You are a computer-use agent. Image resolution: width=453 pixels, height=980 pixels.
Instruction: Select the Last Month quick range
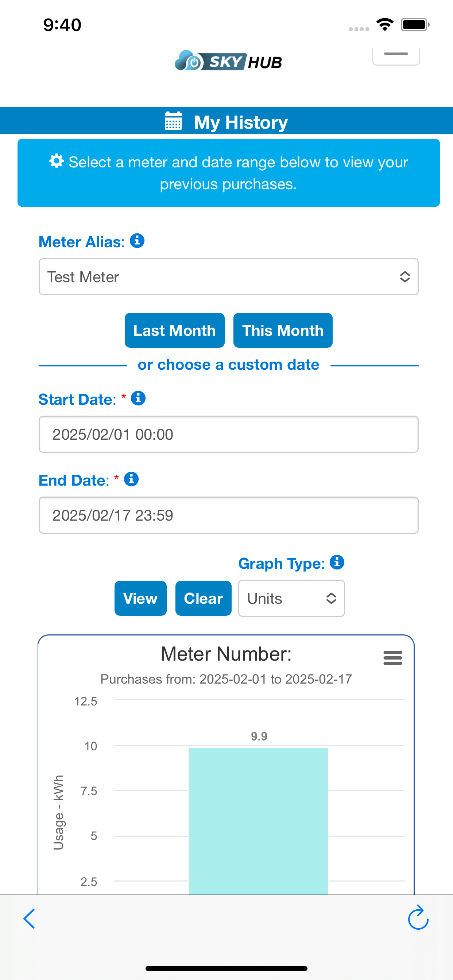coord(175,330)
